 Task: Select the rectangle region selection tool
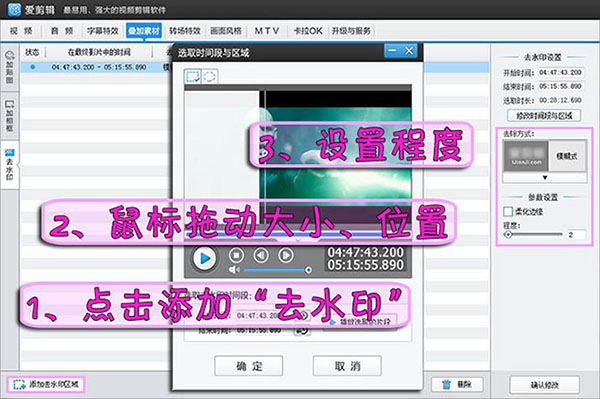click(x=192, y=76)
